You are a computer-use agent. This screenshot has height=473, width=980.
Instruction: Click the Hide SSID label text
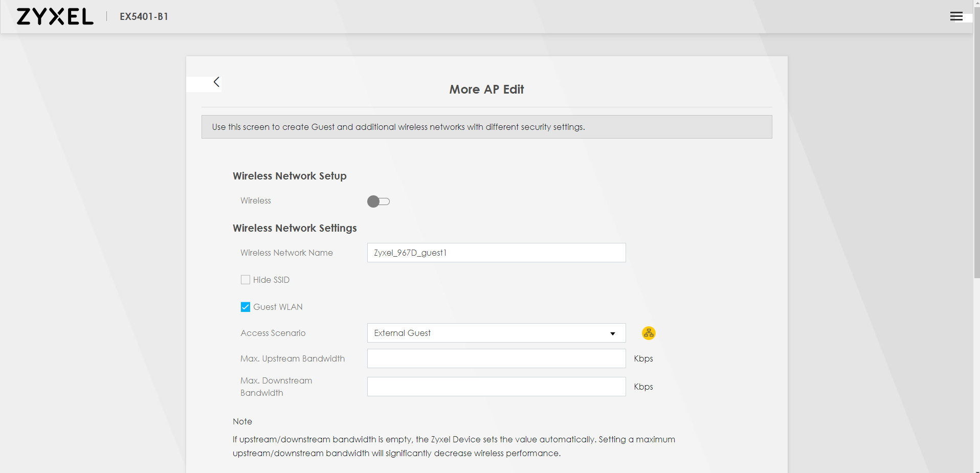tap(271, 280)
